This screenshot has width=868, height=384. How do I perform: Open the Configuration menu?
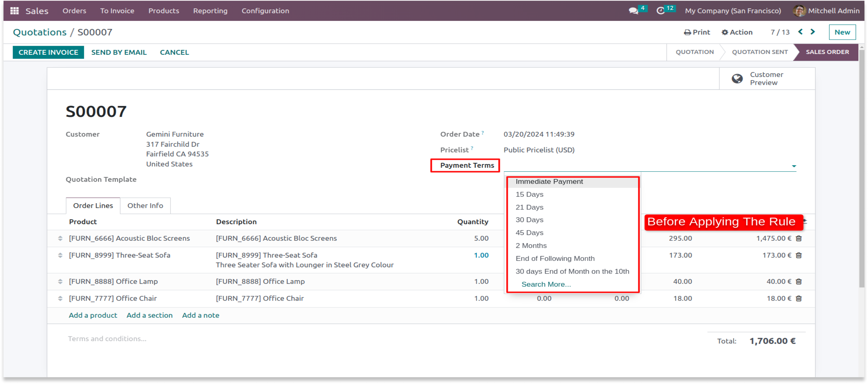[265, 11]
